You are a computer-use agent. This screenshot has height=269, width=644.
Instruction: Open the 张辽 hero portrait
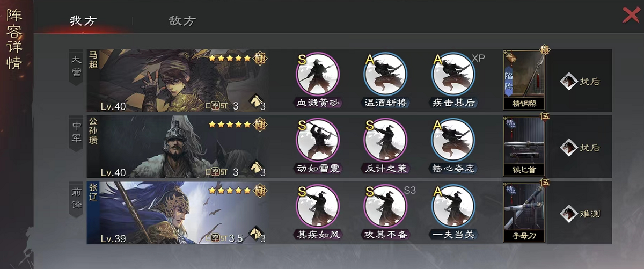click(x=177, y=212)
